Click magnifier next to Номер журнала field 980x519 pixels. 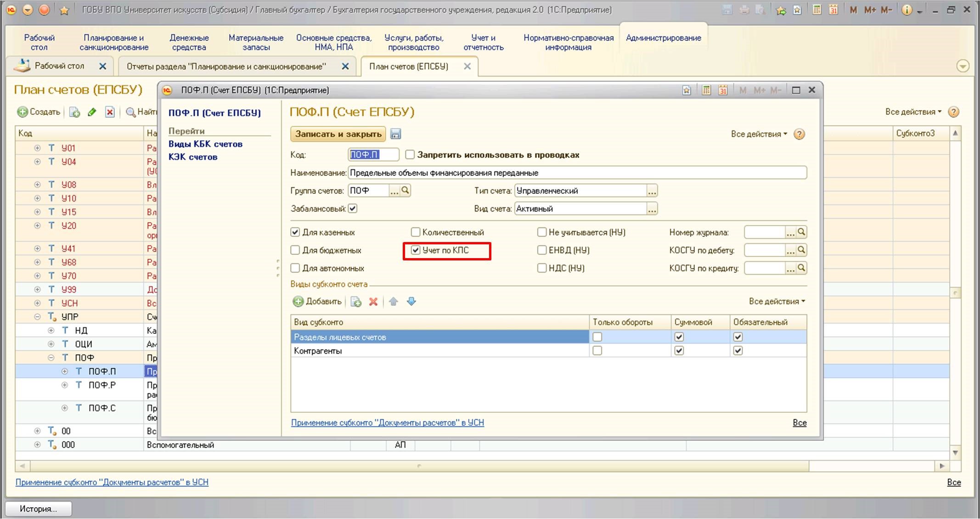[801, 232]
